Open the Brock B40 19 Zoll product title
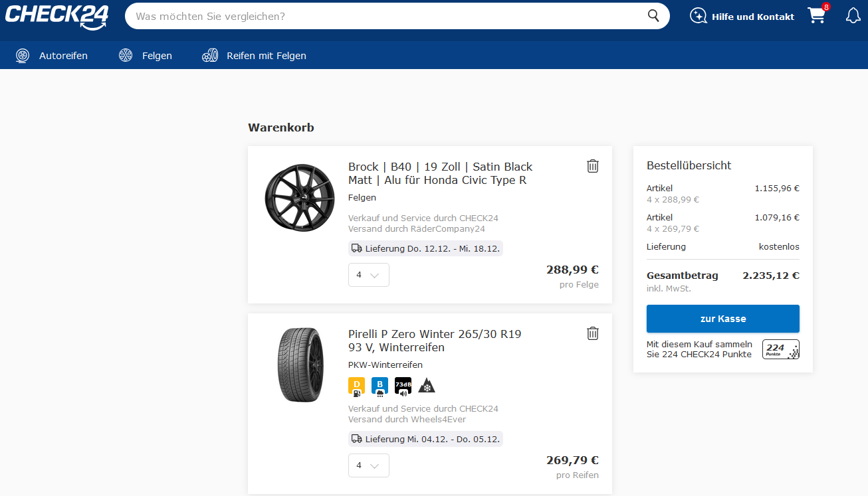 [441, 173]
